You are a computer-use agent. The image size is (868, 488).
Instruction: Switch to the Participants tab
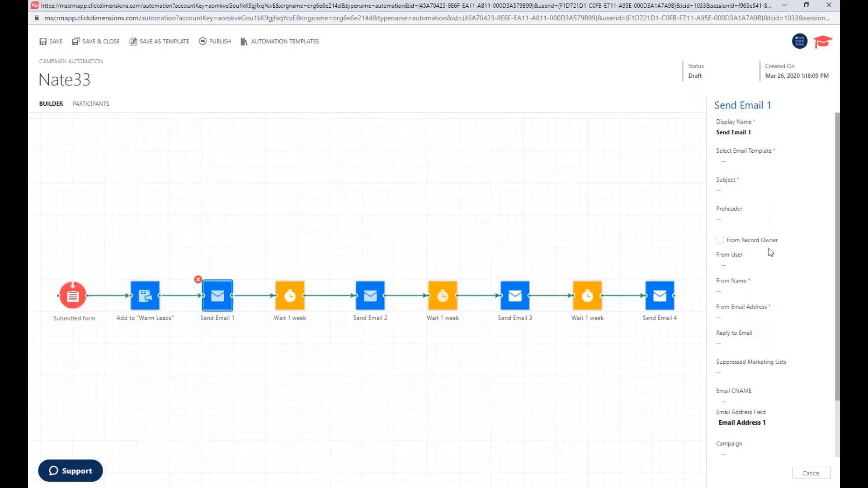point(90,103)
